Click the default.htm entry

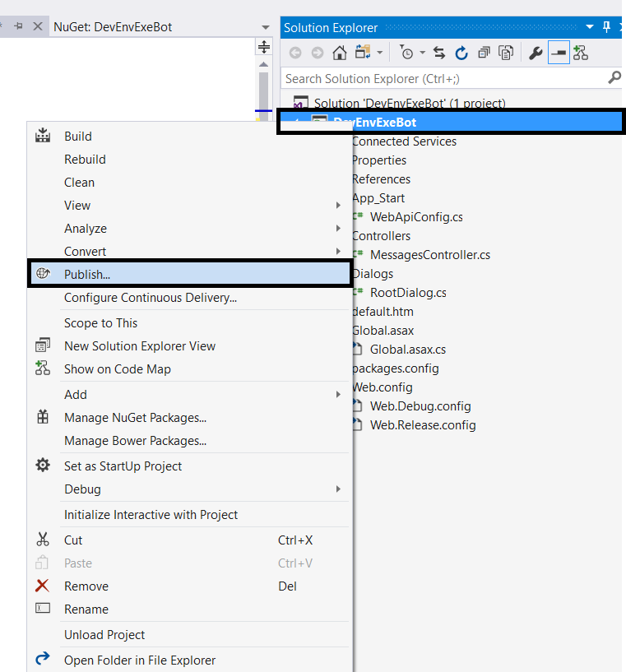(x=383, y=312)
